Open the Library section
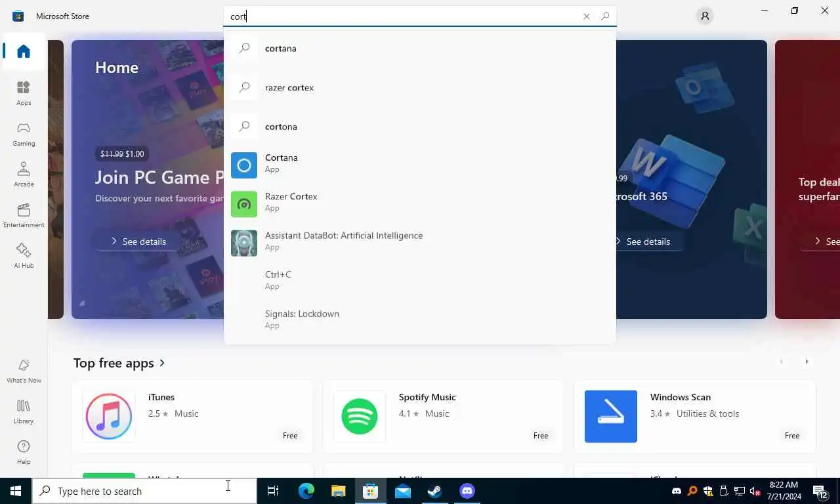Viewport: 840px width, 504px height. coord(24,411)
